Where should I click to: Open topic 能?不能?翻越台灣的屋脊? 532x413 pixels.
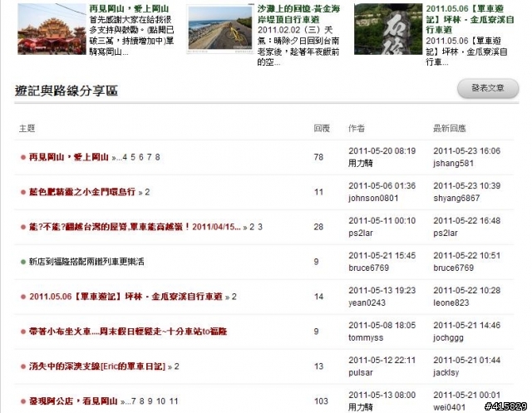[x=135, y=227]
